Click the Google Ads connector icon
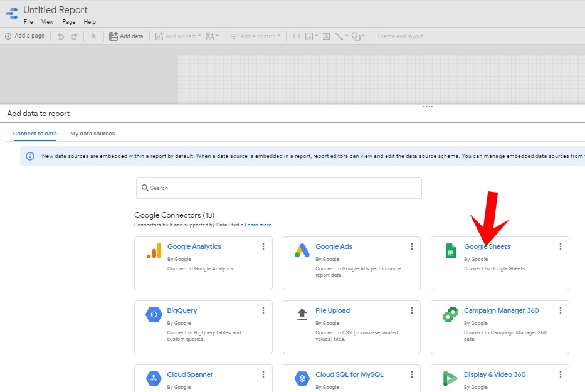The height and width of the screenshot is (392, 585). coord(302,250)
